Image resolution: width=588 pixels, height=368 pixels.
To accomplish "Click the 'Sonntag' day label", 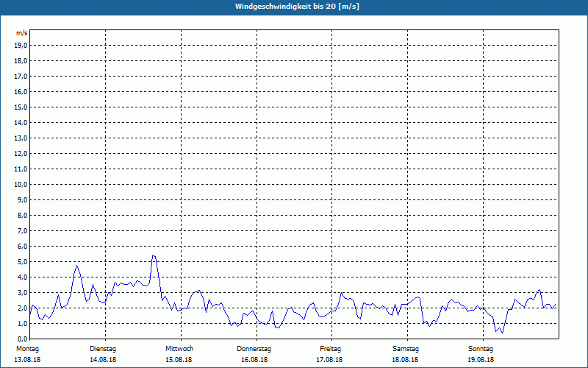I will [481, 349].
